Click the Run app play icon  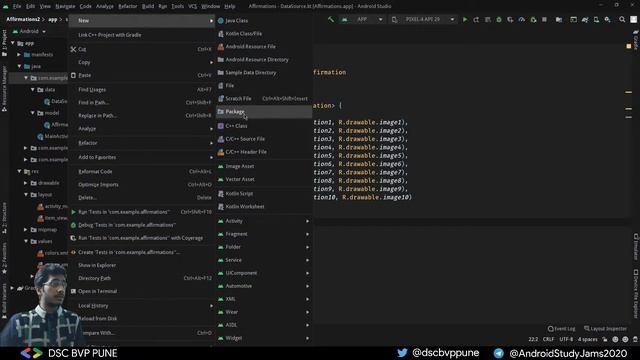[464, 20]
